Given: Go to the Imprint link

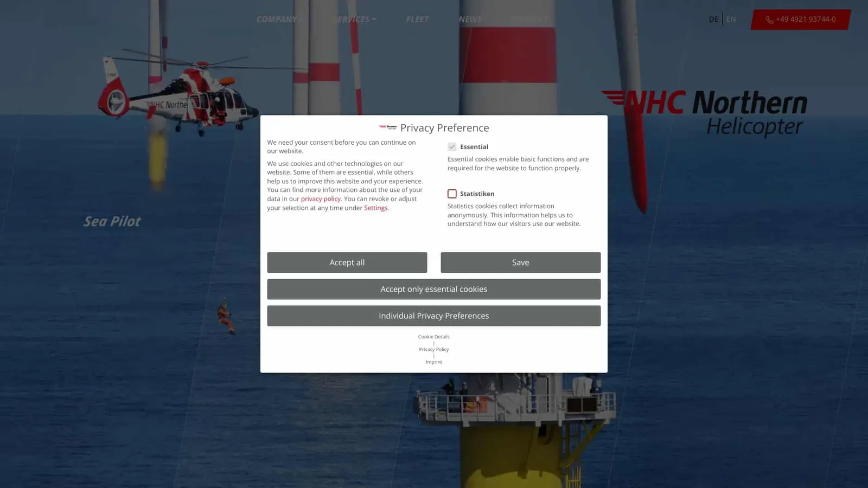Looking at the screenshot, I should (x=434, y=362).
